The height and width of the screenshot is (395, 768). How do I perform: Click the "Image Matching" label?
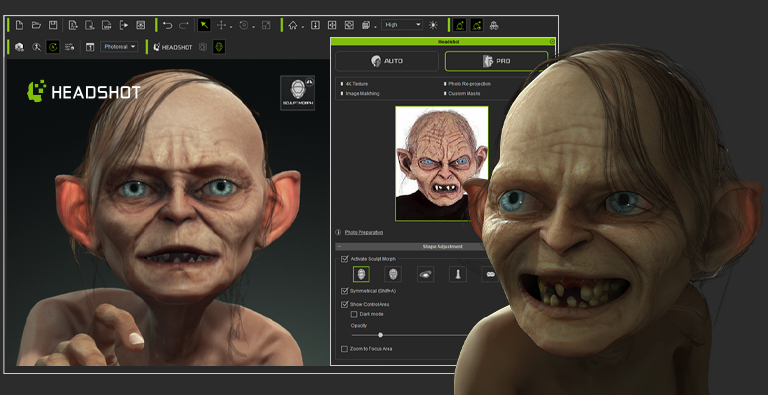pos(362,93)
